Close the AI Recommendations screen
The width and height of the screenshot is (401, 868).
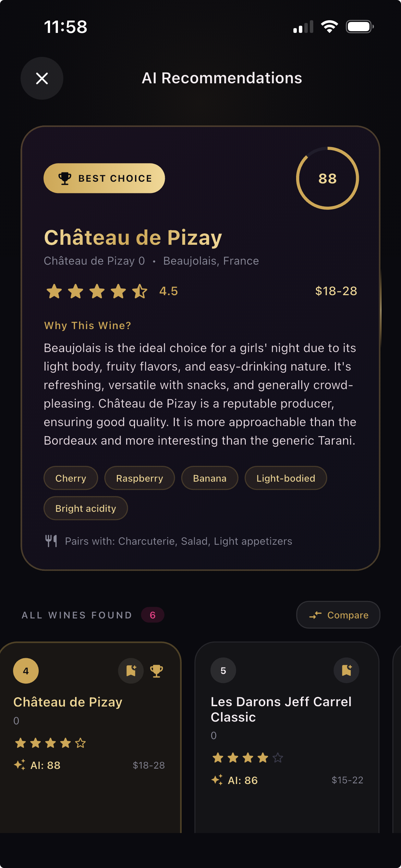[42, 79]
